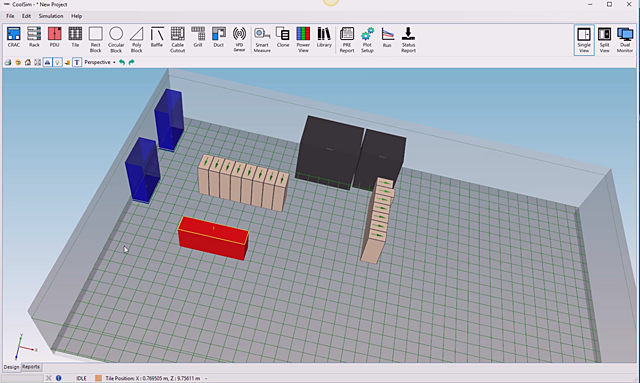The image size is (640, 383).
Task: Close the CoolSim window
Action: tap(629, 4)
